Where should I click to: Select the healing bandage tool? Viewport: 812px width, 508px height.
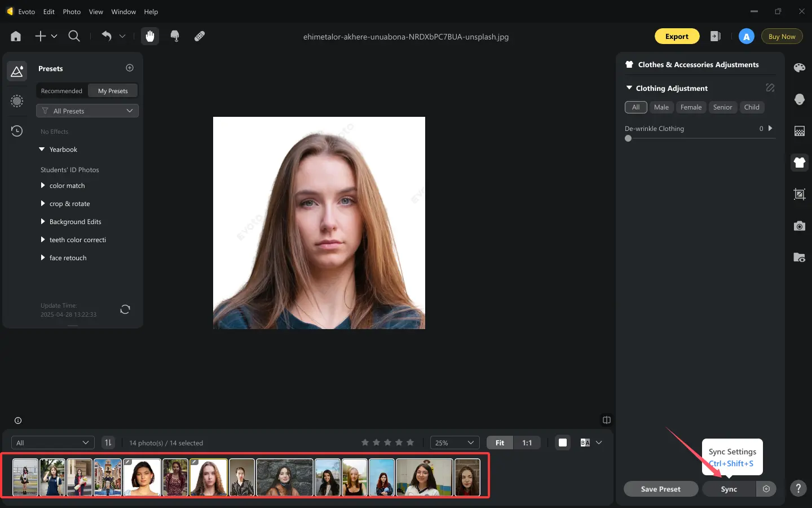point(200,36)
